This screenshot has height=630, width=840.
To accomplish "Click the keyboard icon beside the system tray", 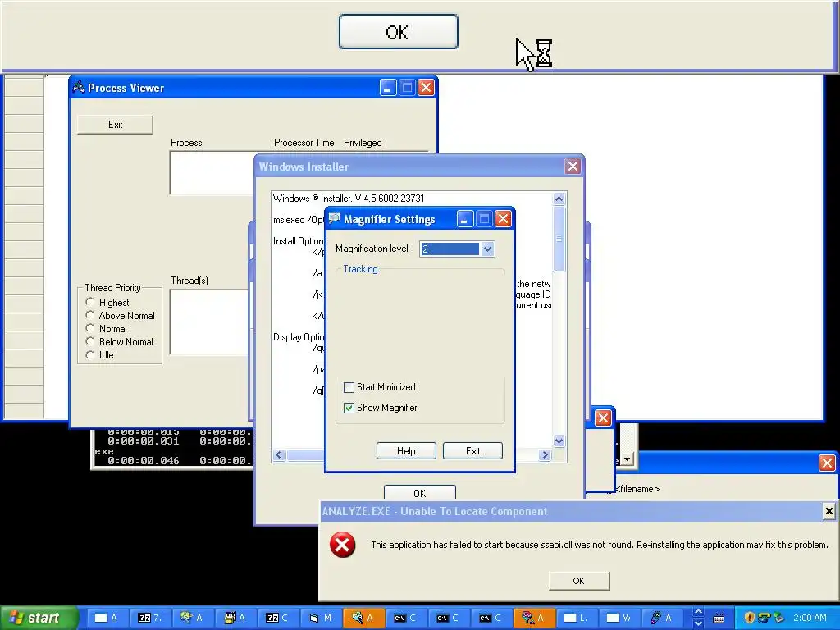I will tap(719, 618).
